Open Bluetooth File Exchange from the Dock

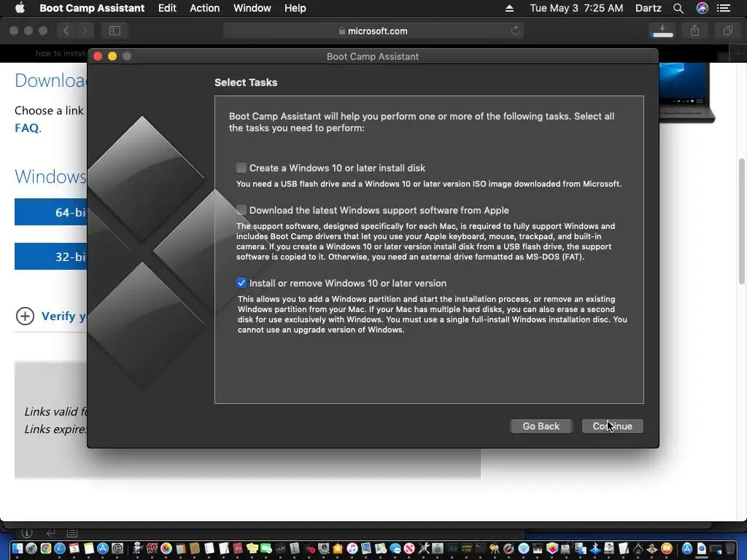point(595,548)
